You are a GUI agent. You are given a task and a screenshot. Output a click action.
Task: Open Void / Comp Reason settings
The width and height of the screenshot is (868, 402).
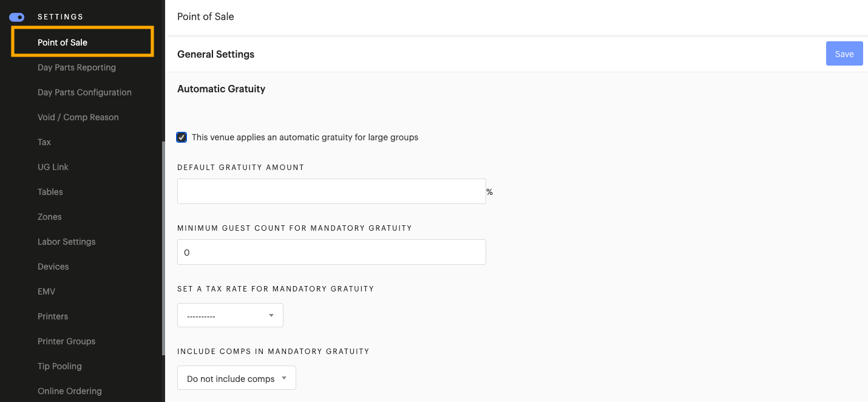(x=78, y=117)
